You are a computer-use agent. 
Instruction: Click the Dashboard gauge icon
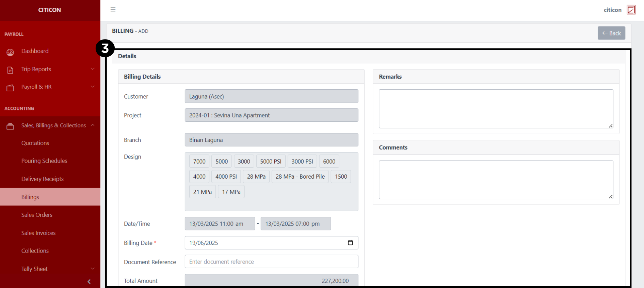point(10,52)
